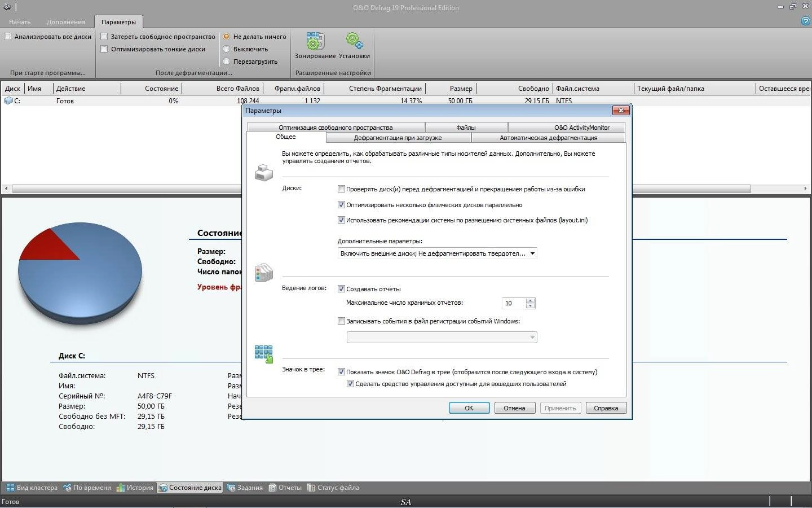Open Автоматическая дефрагментация tab
The image size is (812, 508).
[548, 138]
